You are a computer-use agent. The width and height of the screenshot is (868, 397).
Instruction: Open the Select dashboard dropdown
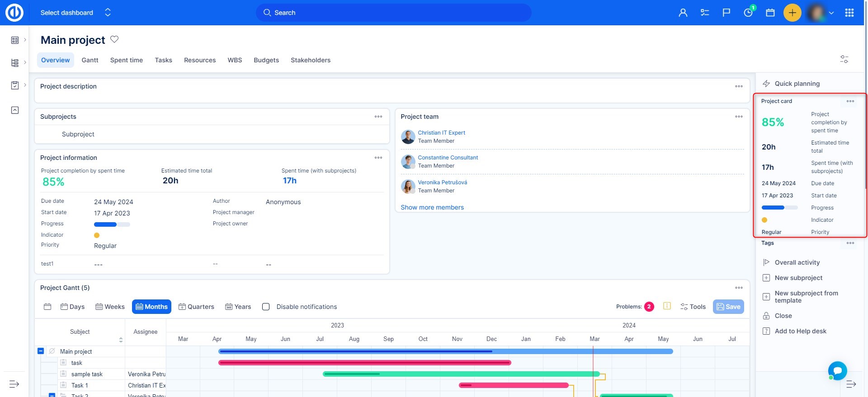coord(75,13)
